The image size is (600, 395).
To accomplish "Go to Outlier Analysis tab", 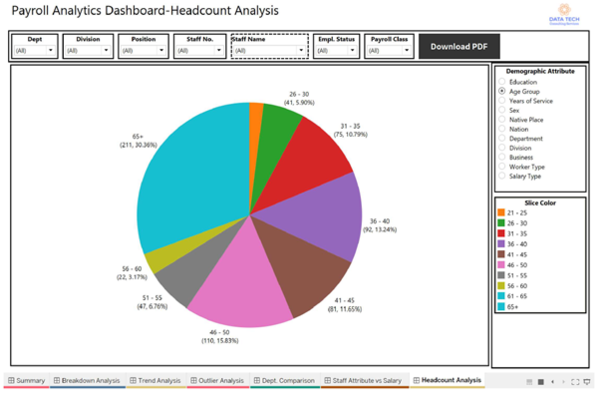I will click(x=217, y=380).
